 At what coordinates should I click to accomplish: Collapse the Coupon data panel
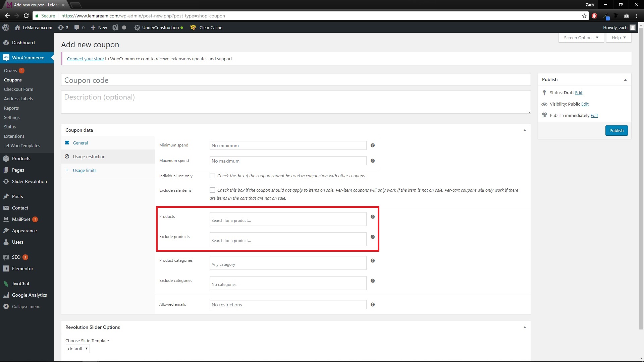(525, 130)
